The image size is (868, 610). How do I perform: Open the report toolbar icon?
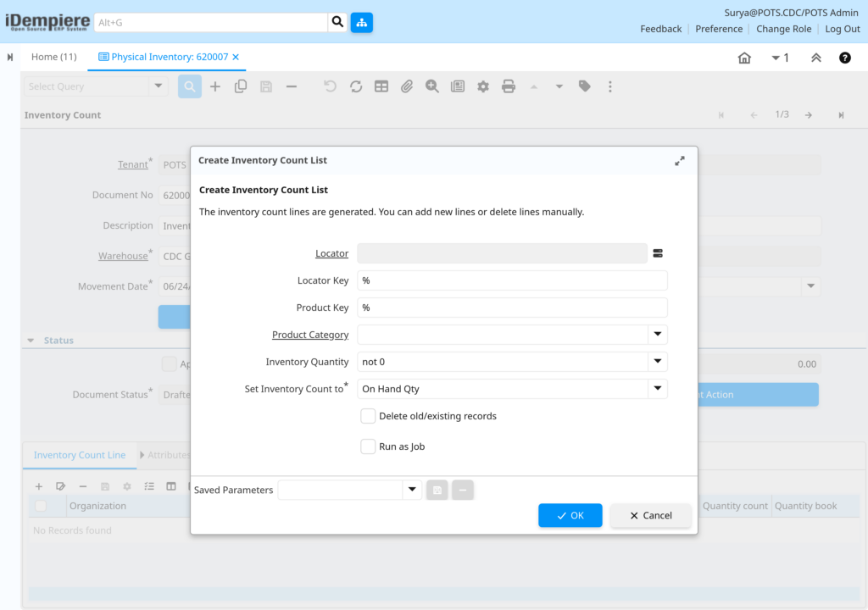coord(458,86)
